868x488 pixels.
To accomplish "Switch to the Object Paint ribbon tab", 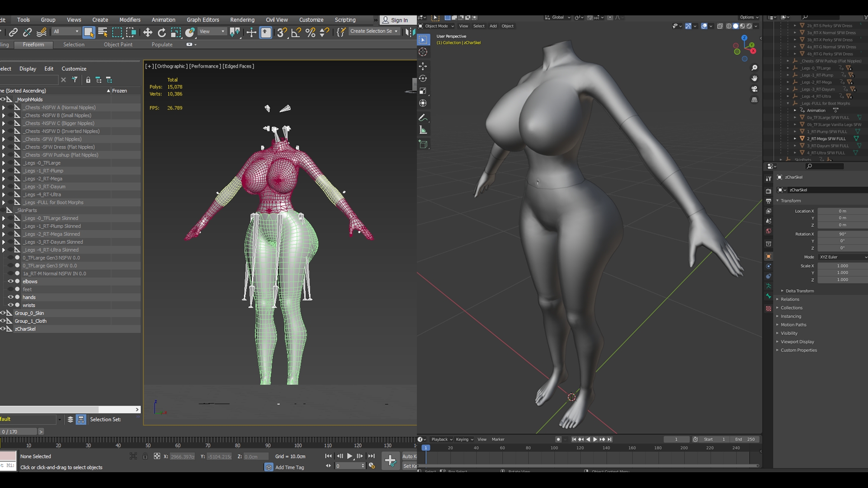I will pyautogui.click(x=118, y=45).
